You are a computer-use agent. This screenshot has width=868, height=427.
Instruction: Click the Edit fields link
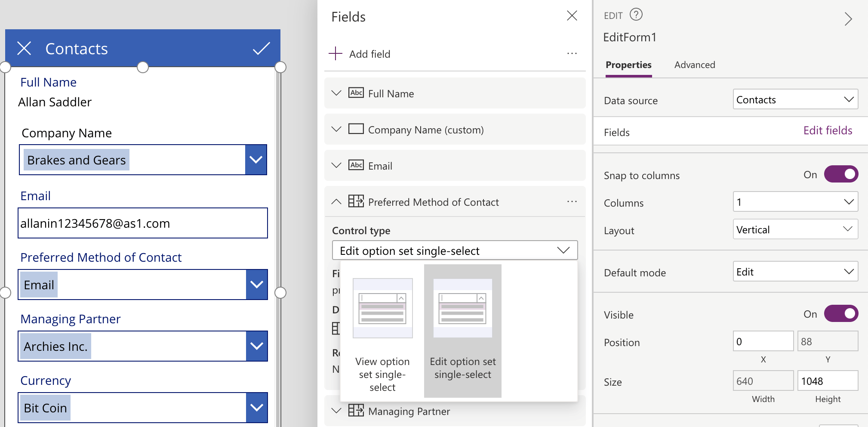coord(828,130)
